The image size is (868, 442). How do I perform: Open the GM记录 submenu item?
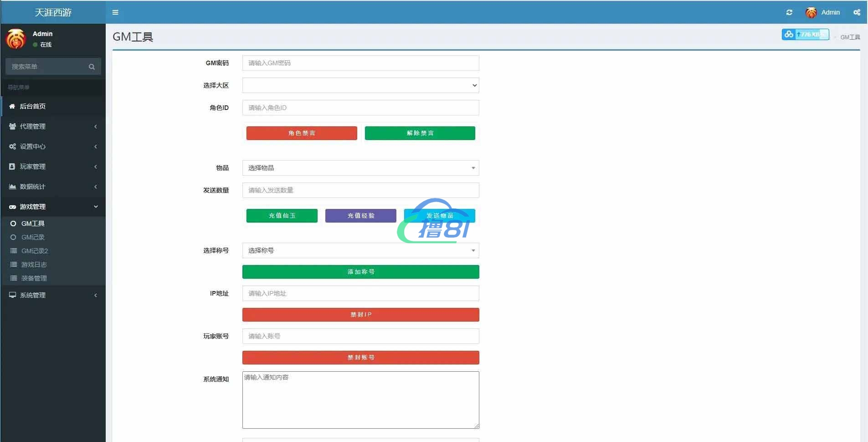tap(33, 237)
